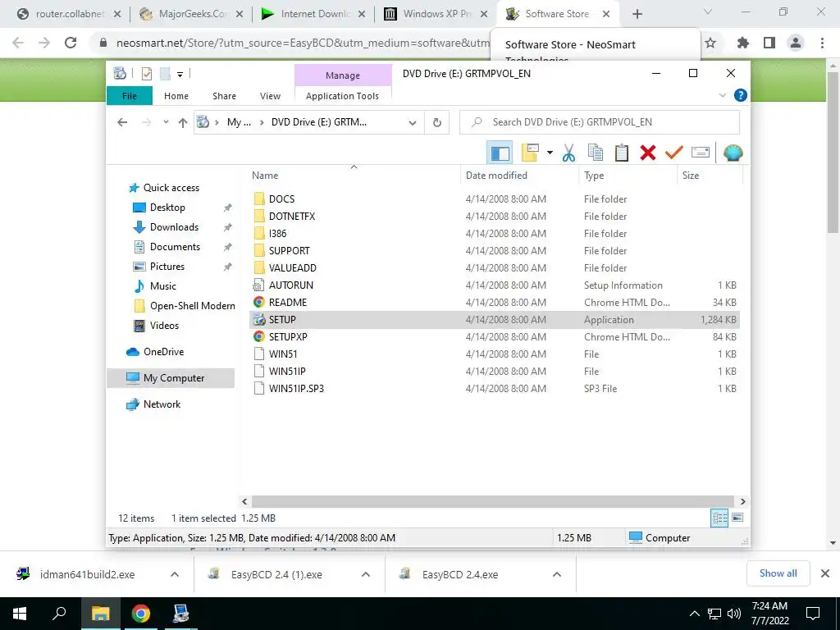Click the Search DVD Drive input field

600,122
